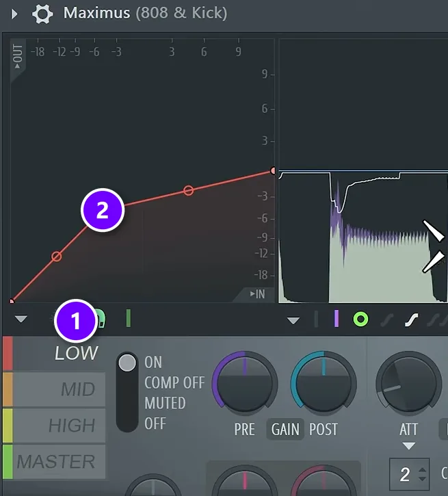Select the MASTER band tab

[x=59, y=462]
